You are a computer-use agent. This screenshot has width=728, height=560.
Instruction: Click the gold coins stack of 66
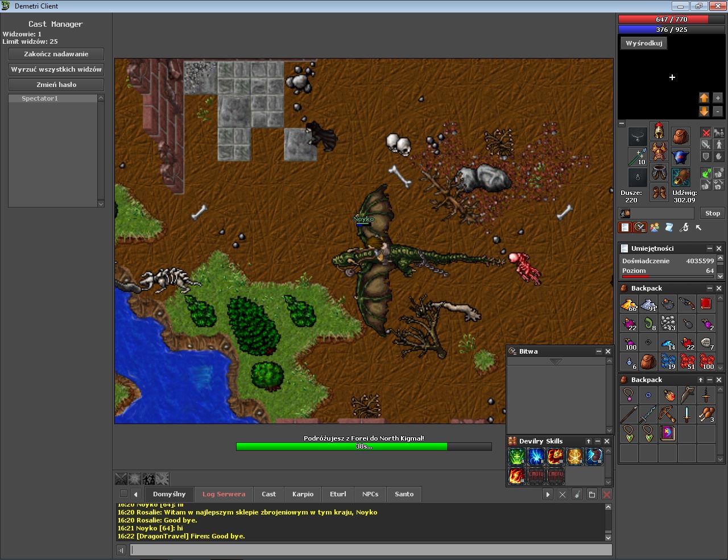click(628, 304)
